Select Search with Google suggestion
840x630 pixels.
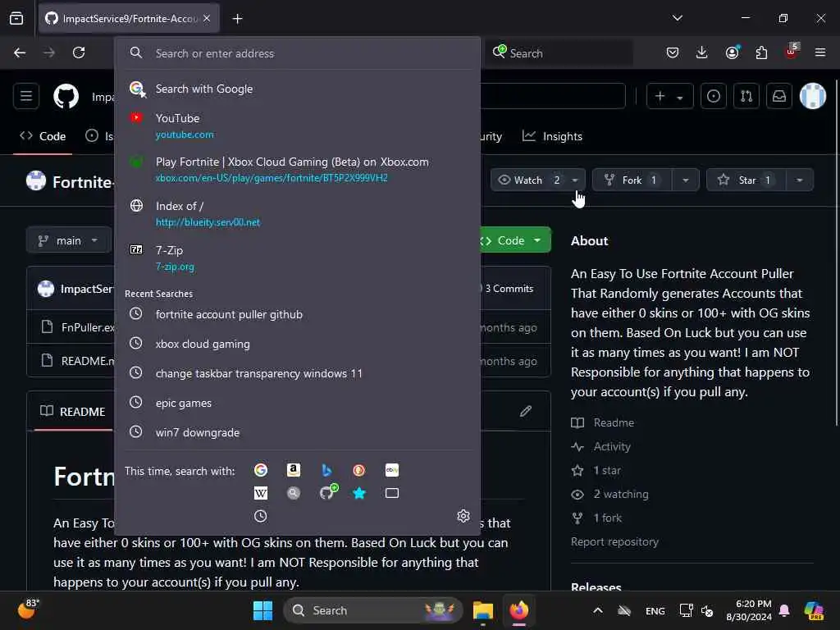[x=298, y=89]
